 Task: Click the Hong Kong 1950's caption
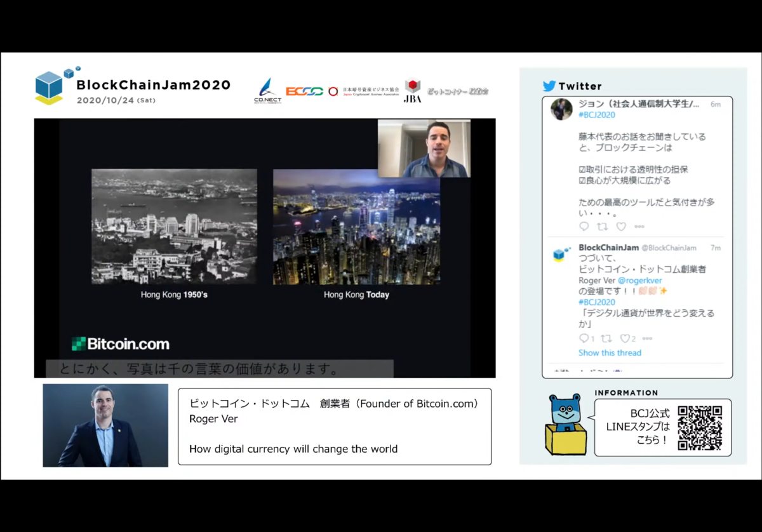(x=174, y=295)
